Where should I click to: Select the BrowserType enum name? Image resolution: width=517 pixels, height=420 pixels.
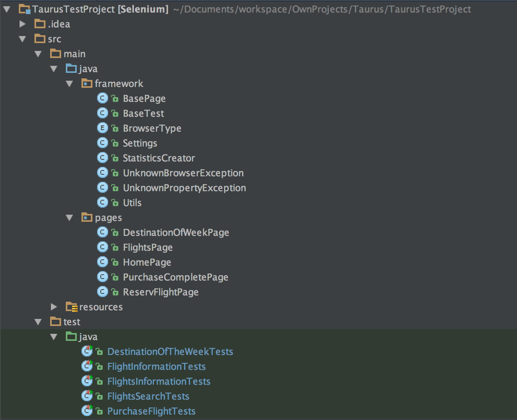coord(152,129)
